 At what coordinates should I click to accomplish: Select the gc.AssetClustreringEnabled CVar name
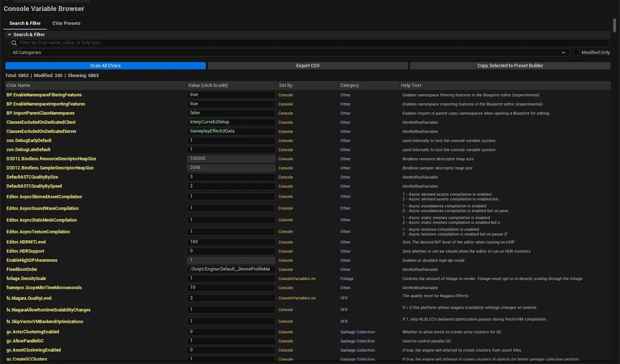coord(34,350)
